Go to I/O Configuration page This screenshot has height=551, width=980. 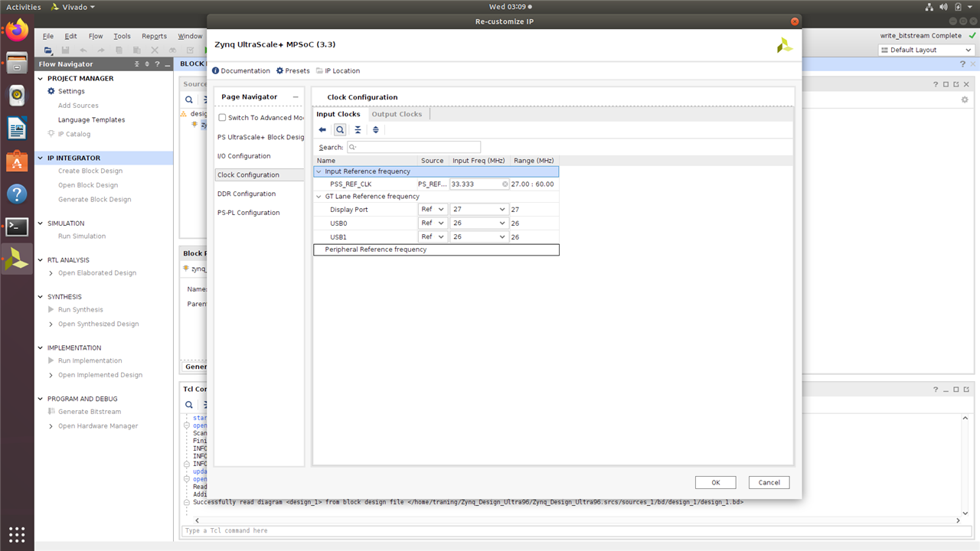point(243,156)
